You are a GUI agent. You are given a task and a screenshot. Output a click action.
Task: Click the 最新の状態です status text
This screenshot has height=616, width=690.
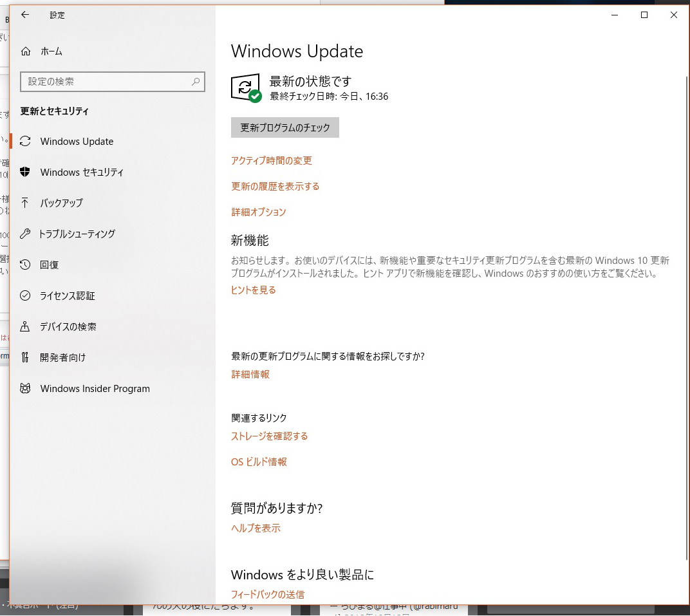click(311, 81)
